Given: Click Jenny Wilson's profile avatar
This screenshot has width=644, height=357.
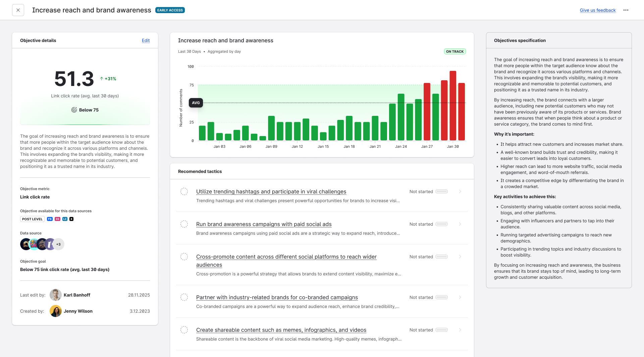Looking at the screenshot, I should coord(56,311).
